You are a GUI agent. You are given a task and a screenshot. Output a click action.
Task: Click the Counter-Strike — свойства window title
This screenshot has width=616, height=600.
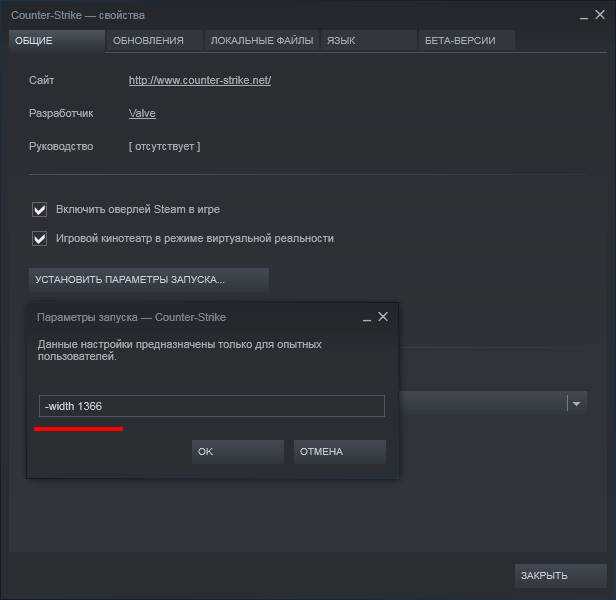[78, 15]
